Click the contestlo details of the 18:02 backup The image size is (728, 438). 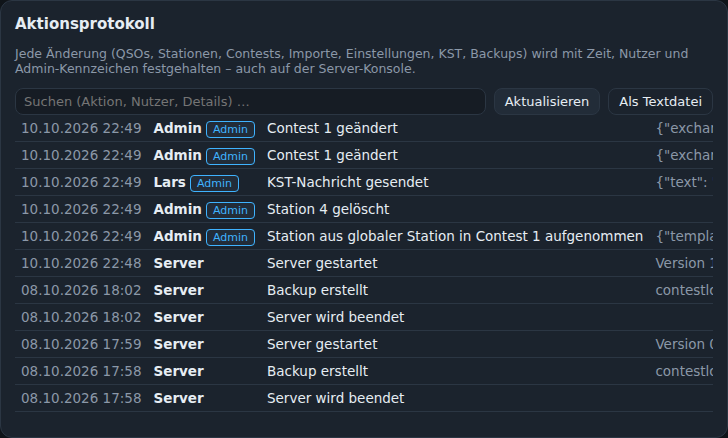pos(684,290)
